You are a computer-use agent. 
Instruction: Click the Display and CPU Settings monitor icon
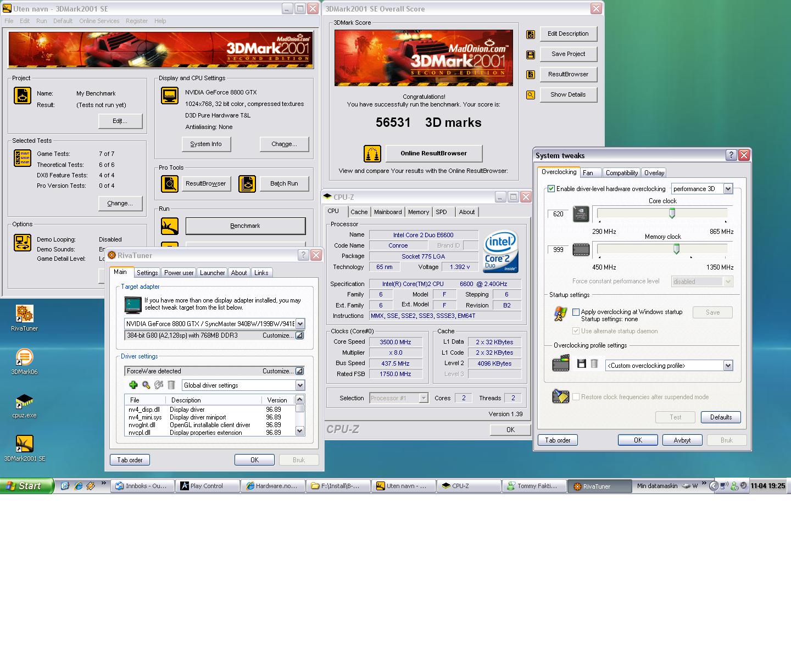coord(170,96)
